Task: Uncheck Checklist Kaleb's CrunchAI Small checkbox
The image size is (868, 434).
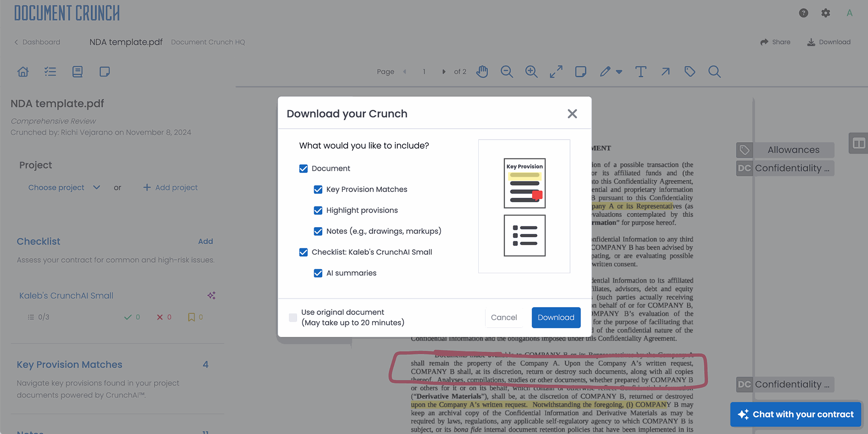Action: tap(303, 252)
